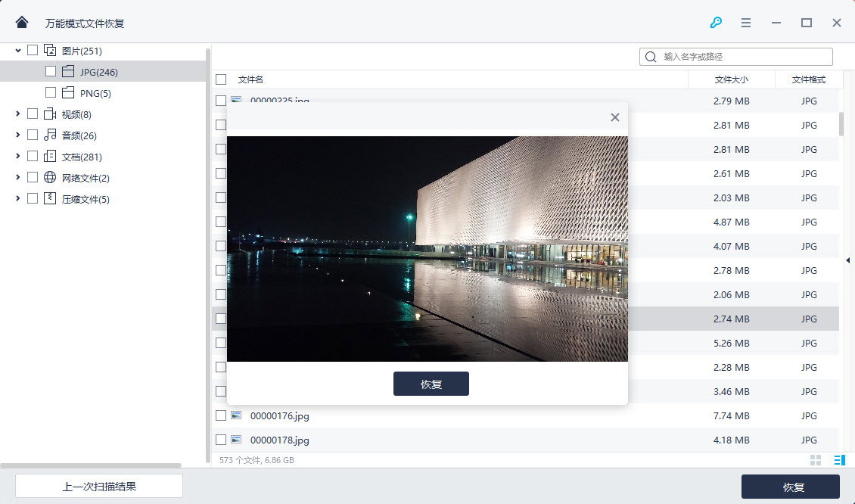Sort by 文件大小 column header
The width and height of the screenshot is (855, 504).
click(731, 79)
